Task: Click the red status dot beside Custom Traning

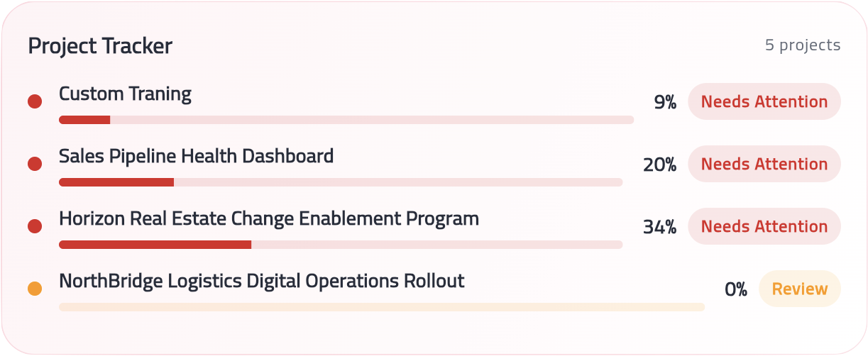Action: click(x=34, y=102)
